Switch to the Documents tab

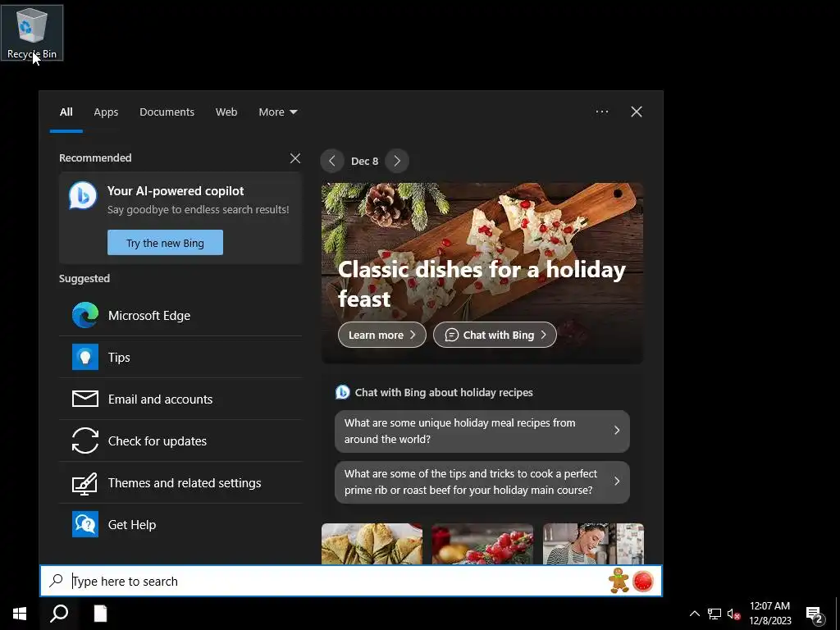click(167, 112)
